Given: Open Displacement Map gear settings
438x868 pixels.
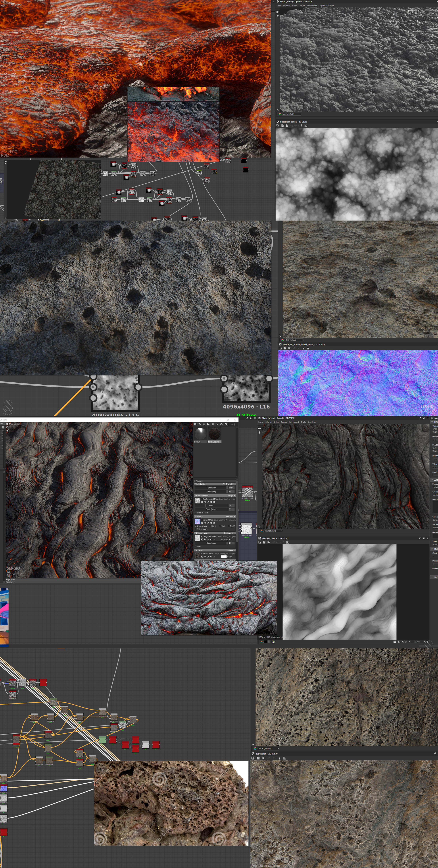Looking at the screenshot, I should pyautogui.click(x=202, y=502).
